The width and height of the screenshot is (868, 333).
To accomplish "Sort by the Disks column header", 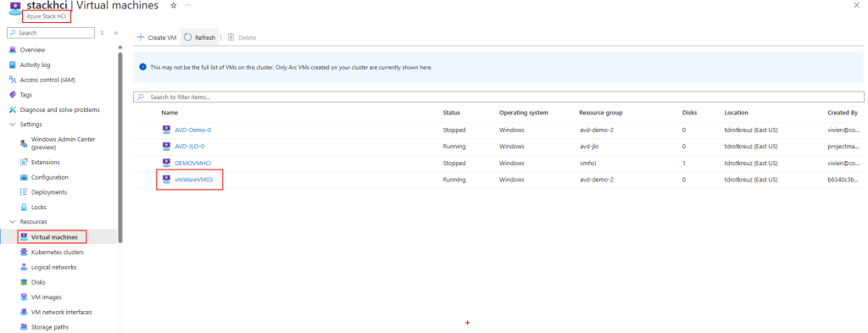I will coord(689,113).
